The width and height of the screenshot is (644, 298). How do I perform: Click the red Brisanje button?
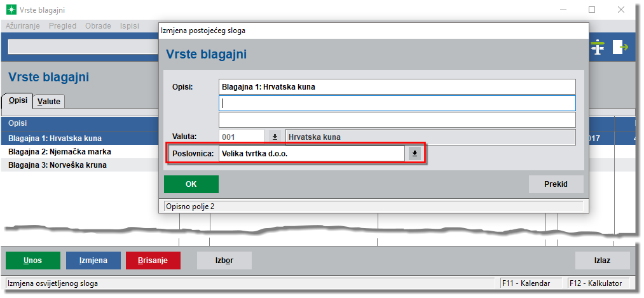tap(153, 261)
